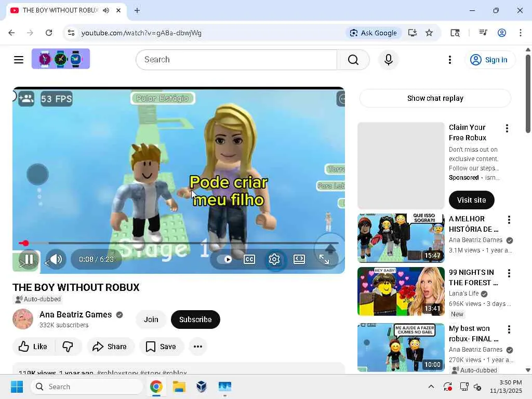Show hidden system tray icons
This screenshot has height=399, width=532.
pyautogui.click(x=431, y=387)
